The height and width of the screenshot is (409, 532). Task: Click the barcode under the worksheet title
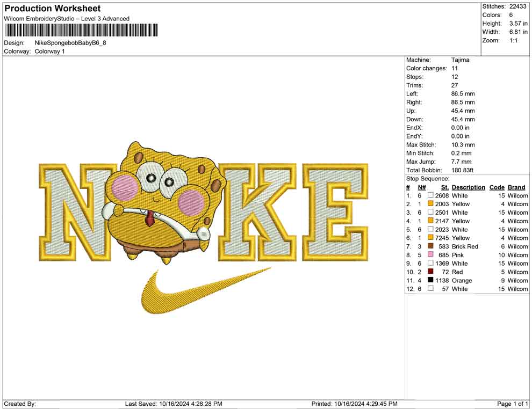pos(82,30)
